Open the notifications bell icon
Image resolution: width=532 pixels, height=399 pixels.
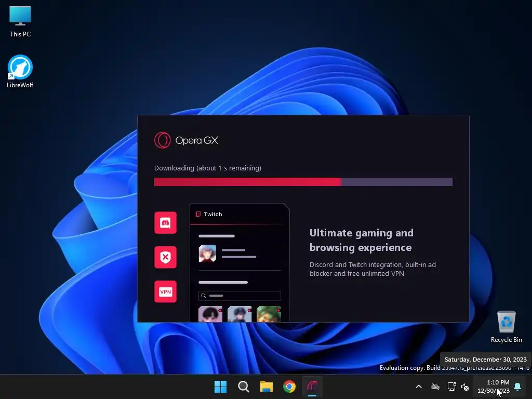pos(518,387)
